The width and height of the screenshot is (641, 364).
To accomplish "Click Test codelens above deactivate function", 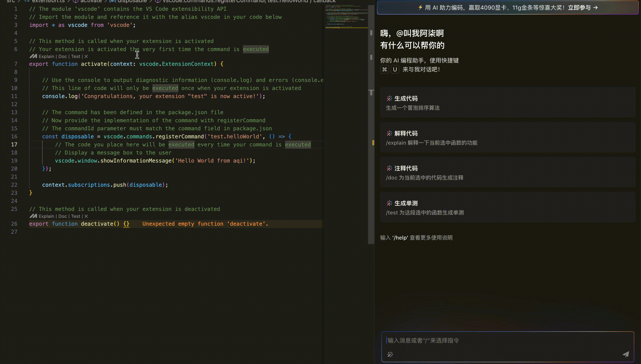I will (76, 216).
